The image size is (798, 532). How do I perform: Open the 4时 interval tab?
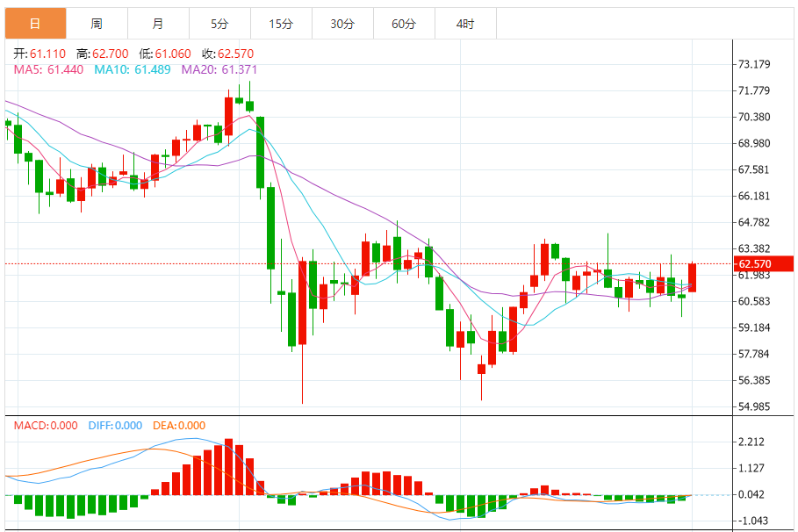465,24
